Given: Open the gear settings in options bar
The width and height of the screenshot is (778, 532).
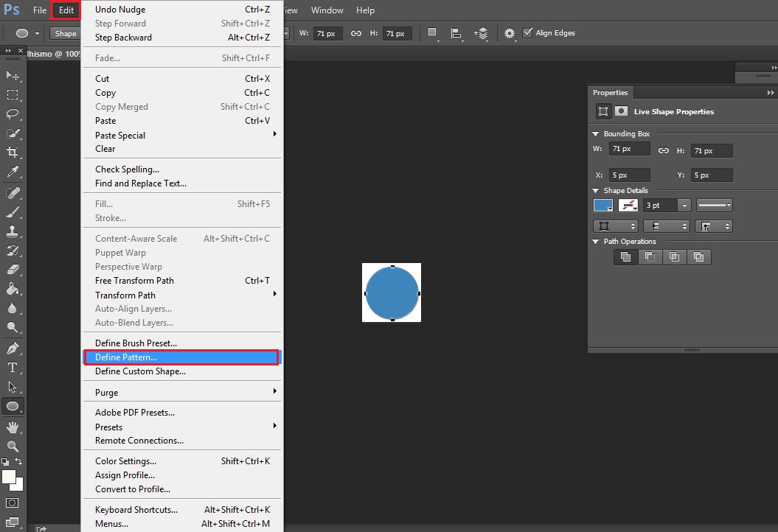Looking at the screenshot, I should 510,33.
